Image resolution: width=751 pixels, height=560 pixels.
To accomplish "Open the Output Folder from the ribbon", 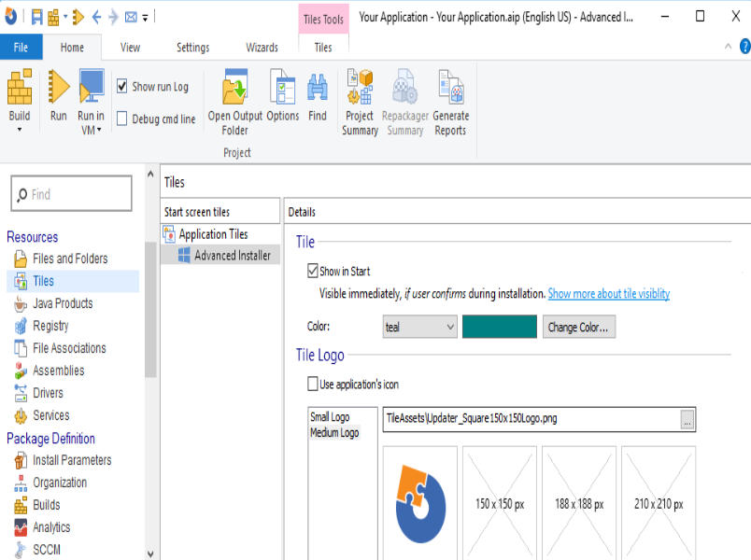I will [x=234, y=88].
